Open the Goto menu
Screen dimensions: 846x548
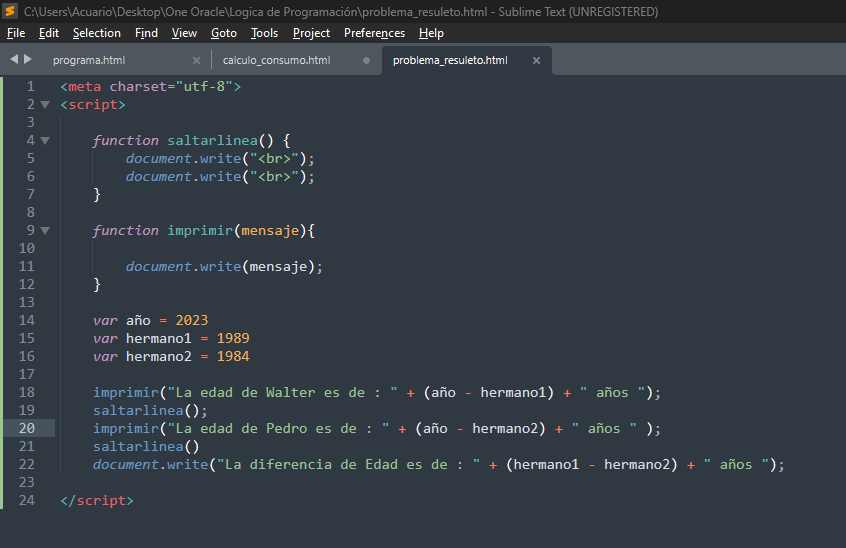(224, 33)
